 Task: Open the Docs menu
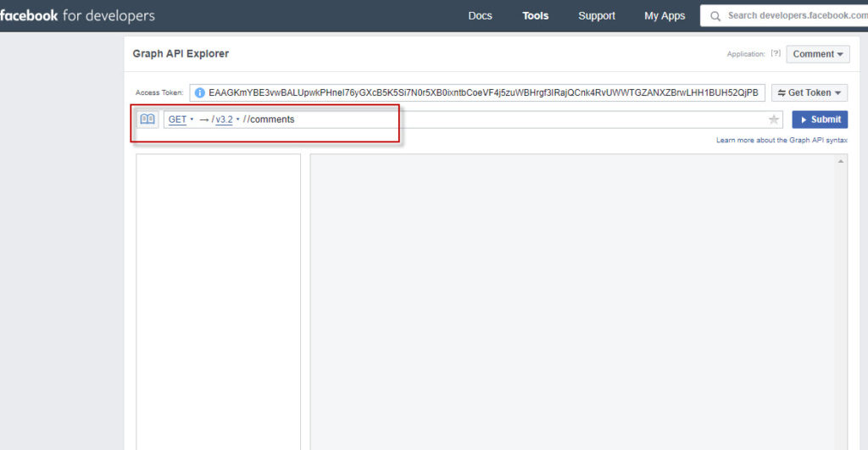pyautogui.click(x=480, y=16)
